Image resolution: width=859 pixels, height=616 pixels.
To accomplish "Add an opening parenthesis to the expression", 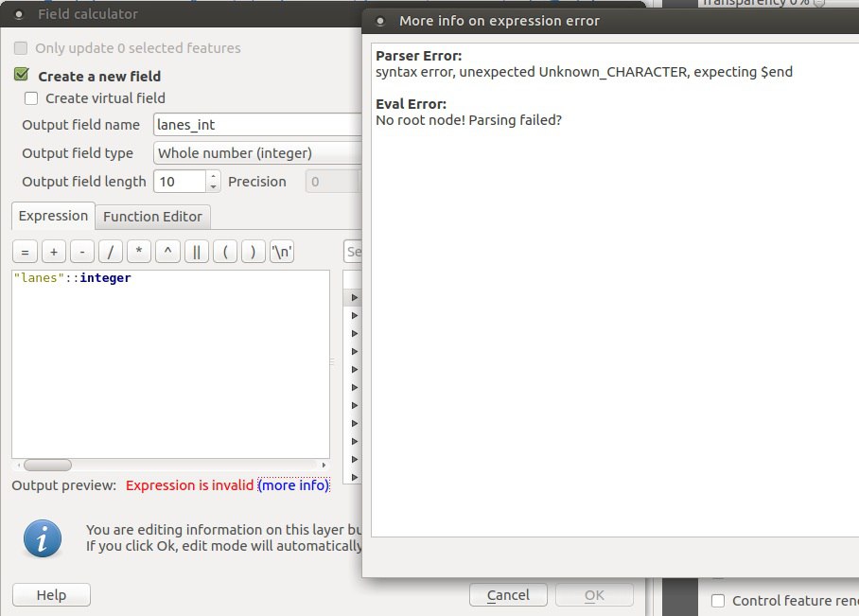I will 225,252.
